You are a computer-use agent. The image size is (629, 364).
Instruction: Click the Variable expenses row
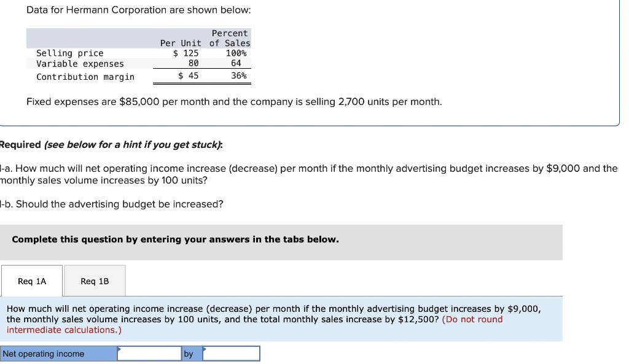click(x=77, y=63)
